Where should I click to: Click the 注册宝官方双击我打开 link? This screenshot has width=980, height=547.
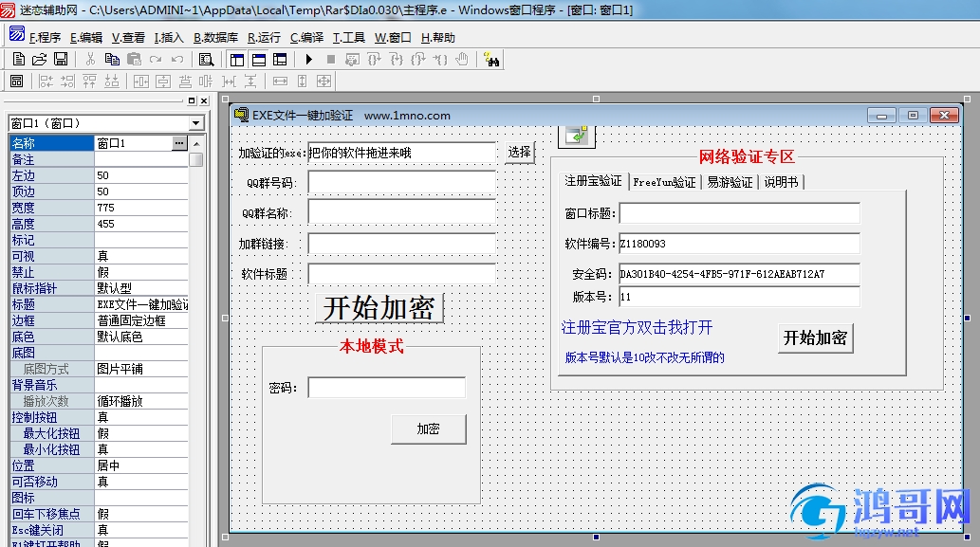tap(637, 327)
